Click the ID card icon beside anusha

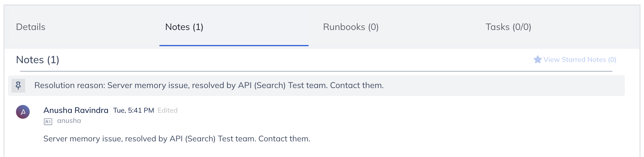click(x=48, y=122)
